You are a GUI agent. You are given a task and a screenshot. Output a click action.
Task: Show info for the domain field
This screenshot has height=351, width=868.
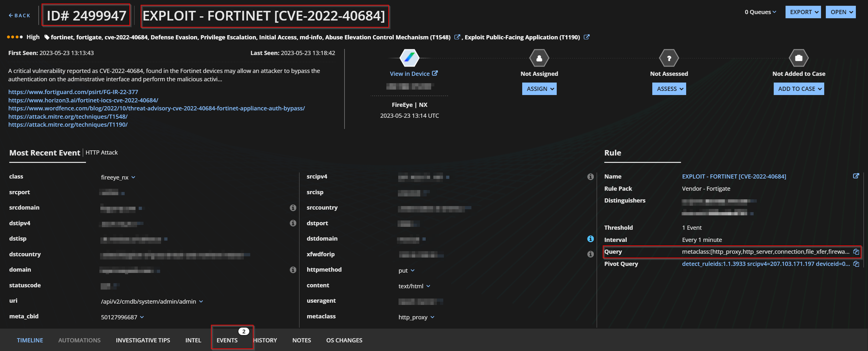(293, 270)
